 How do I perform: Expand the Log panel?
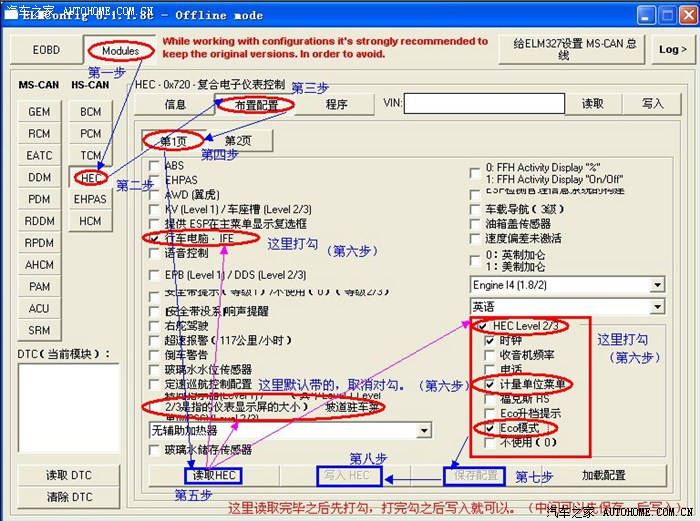671,50
